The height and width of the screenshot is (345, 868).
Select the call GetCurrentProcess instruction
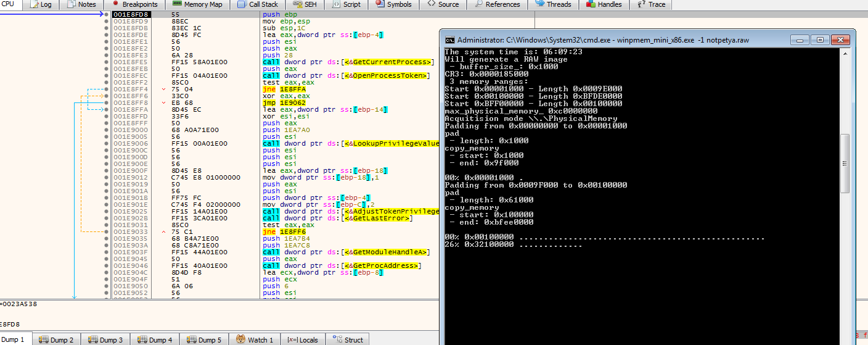pos(348,62)
